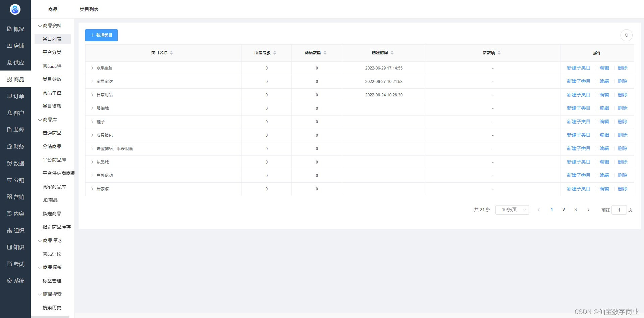
Task: Open the 财务 finance sidebar item
Action: (x=15, y=147)
